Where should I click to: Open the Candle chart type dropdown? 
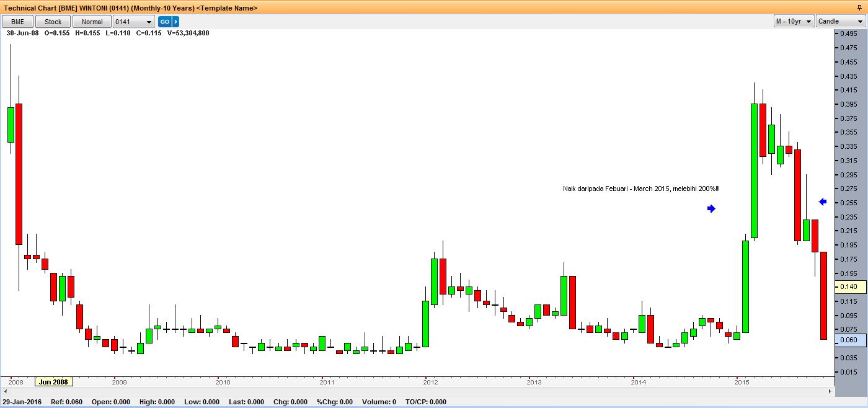click(x=840, y=21)
